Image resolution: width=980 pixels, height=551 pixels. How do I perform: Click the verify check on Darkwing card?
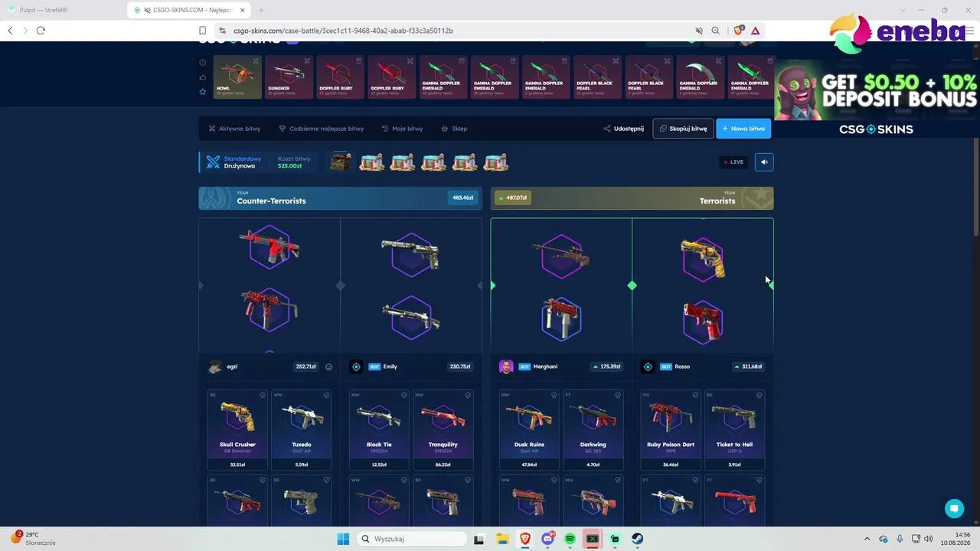618,396
